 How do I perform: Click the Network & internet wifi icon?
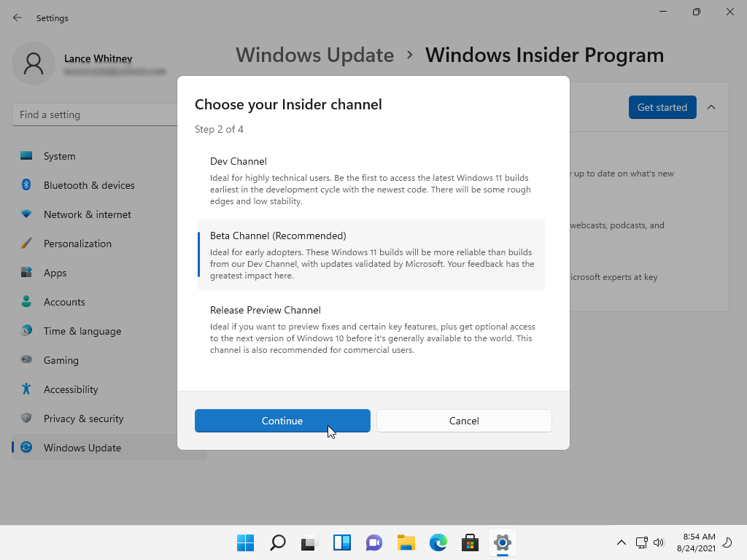point(26,214)
